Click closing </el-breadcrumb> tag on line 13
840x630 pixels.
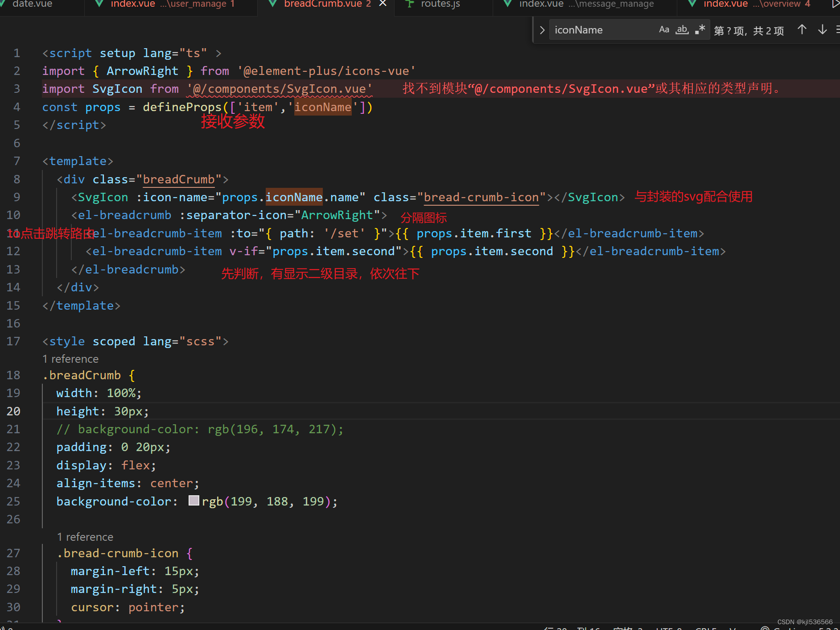tap(128, 269)
